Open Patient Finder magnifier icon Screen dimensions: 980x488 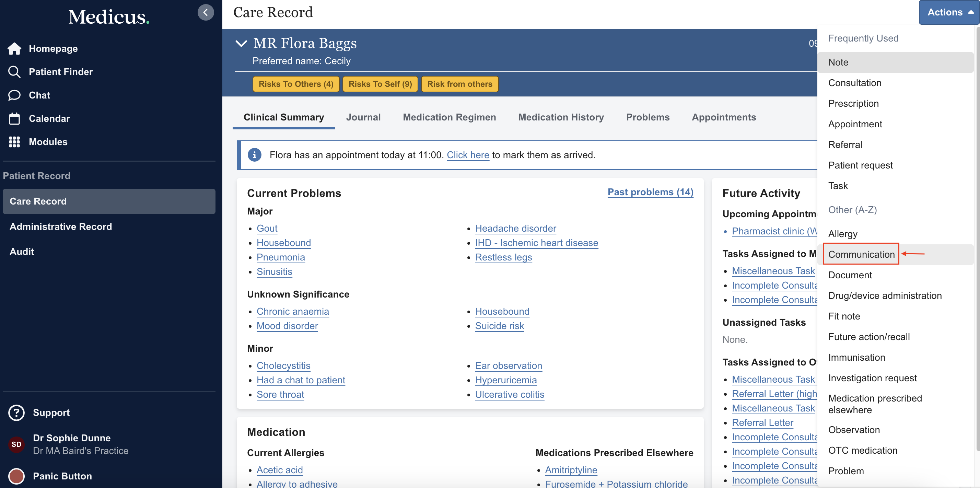click(x=14, y=72)
